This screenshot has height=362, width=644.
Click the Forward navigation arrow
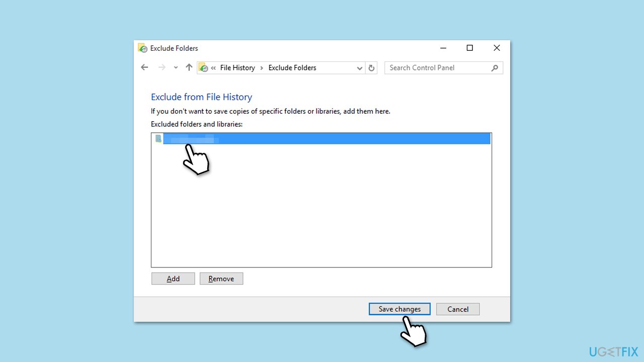tap(162, 67)
